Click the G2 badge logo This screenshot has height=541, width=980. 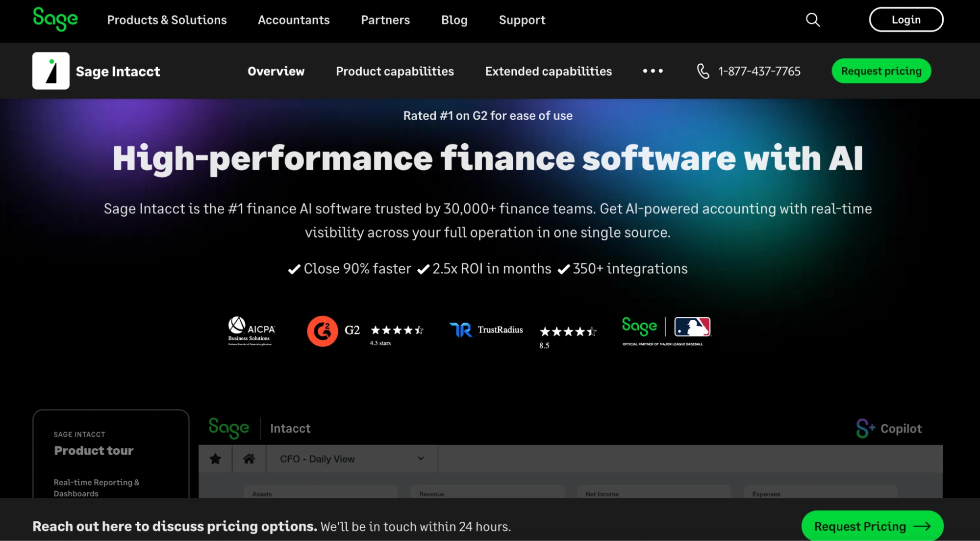322,331
